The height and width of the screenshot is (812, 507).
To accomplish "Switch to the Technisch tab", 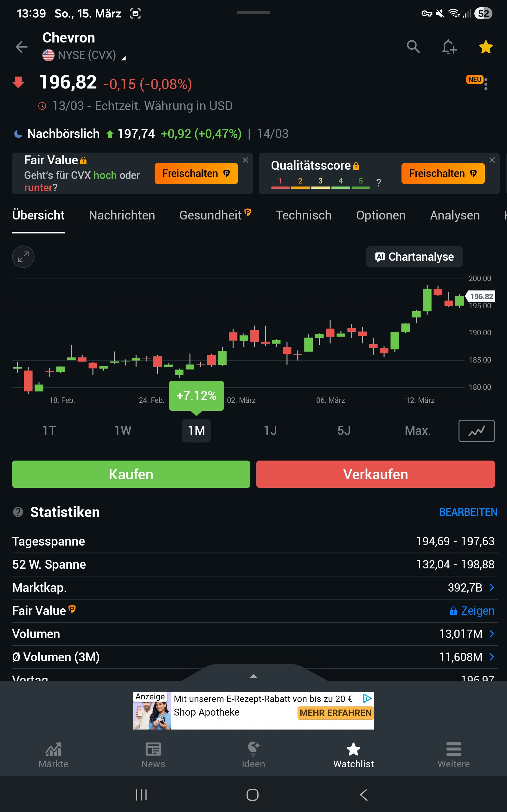I will (x=304, y=215).
